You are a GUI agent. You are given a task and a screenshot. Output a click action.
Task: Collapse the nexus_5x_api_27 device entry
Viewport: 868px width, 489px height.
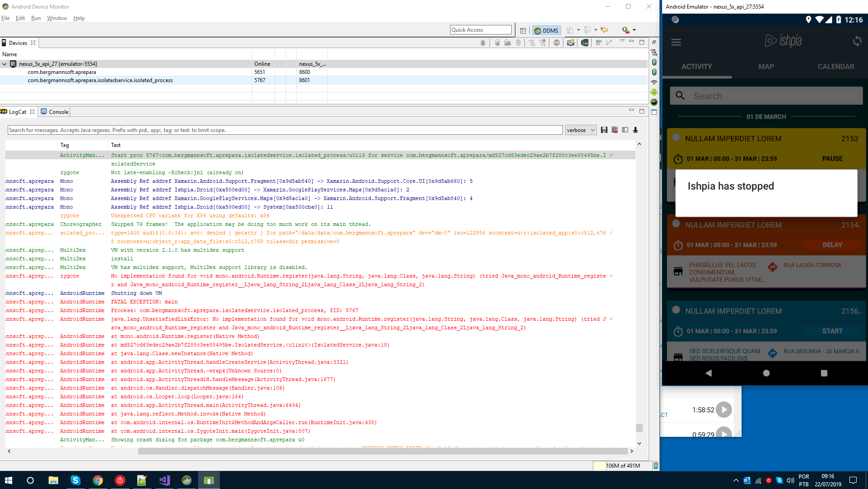[x=4, y=64]
